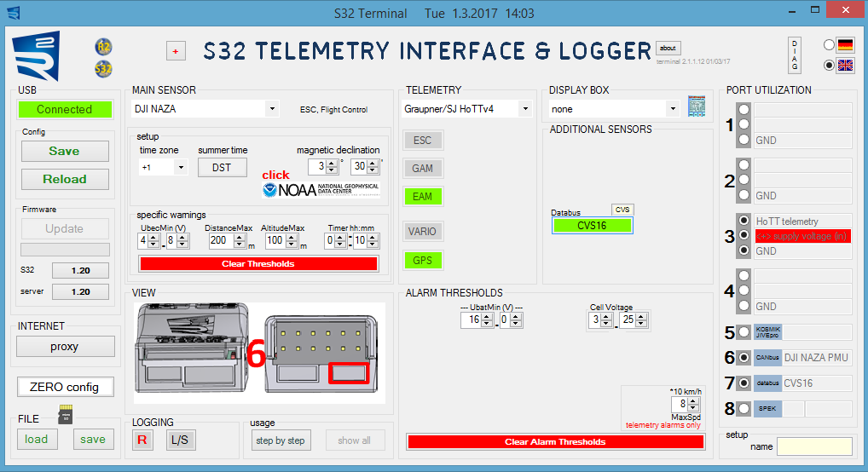
Task: Toggle EAM telemetry module
Action: pos(423,197)
